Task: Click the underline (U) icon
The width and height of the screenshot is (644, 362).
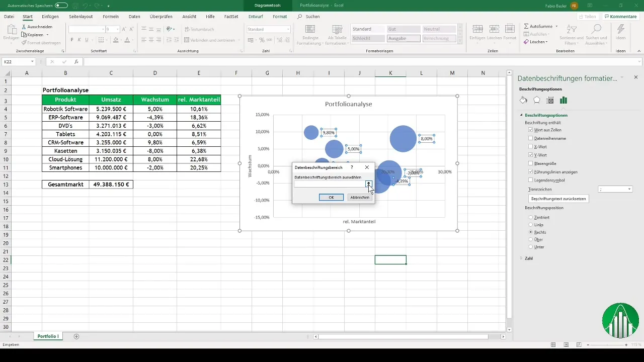Action: coord(88,40)
